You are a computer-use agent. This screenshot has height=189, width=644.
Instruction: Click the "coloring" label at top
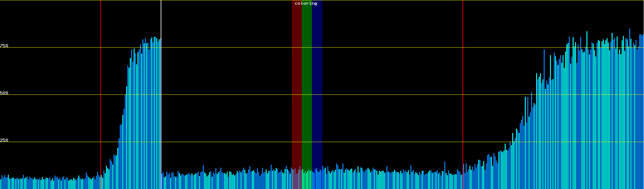point(306,3)
